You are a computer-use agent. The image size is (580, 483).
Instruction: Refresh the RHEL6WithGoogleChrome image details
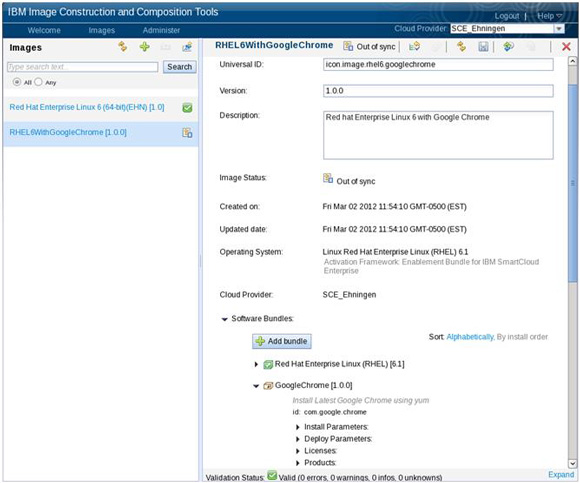(461, 46)
